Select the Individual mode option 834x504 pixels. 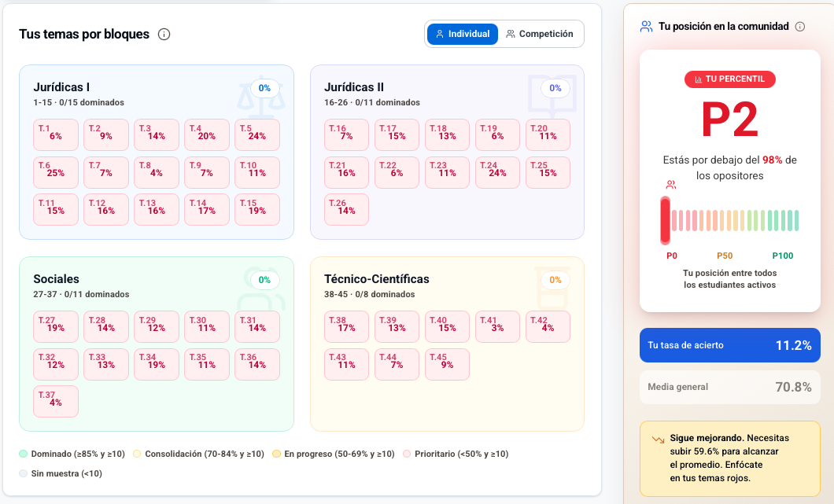[462, 34]
